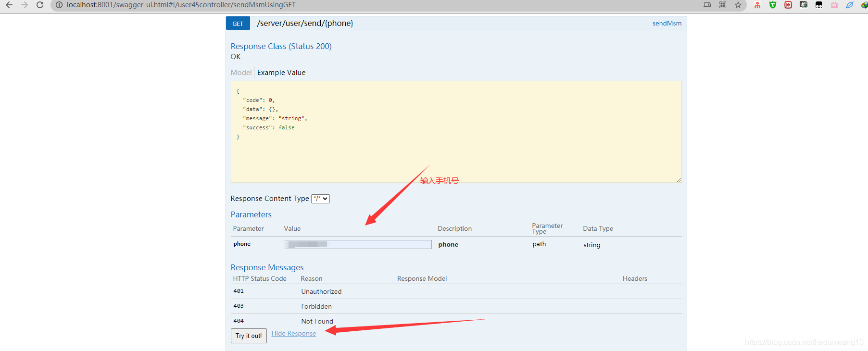Click the browser forward arrow
The height and width of the screenshot is (351, 868).
[x=25, y=5]
